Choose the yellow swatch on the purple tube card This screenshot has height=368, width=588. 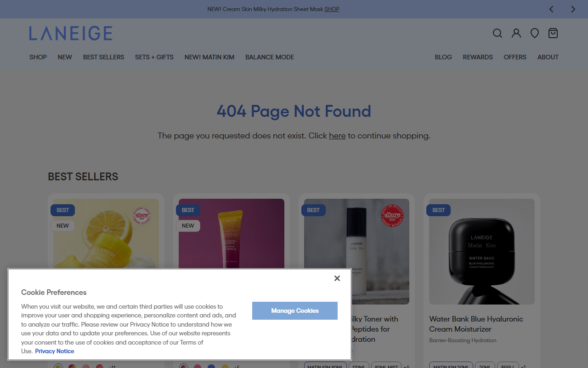tap(225, 367)
